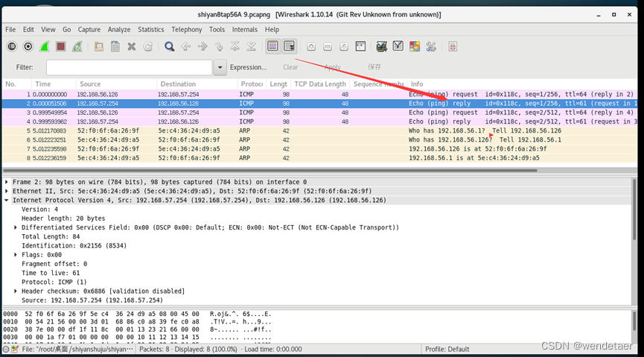Zoom out the packet text
This screenshot has height=357, width=644.
point(328,46)
